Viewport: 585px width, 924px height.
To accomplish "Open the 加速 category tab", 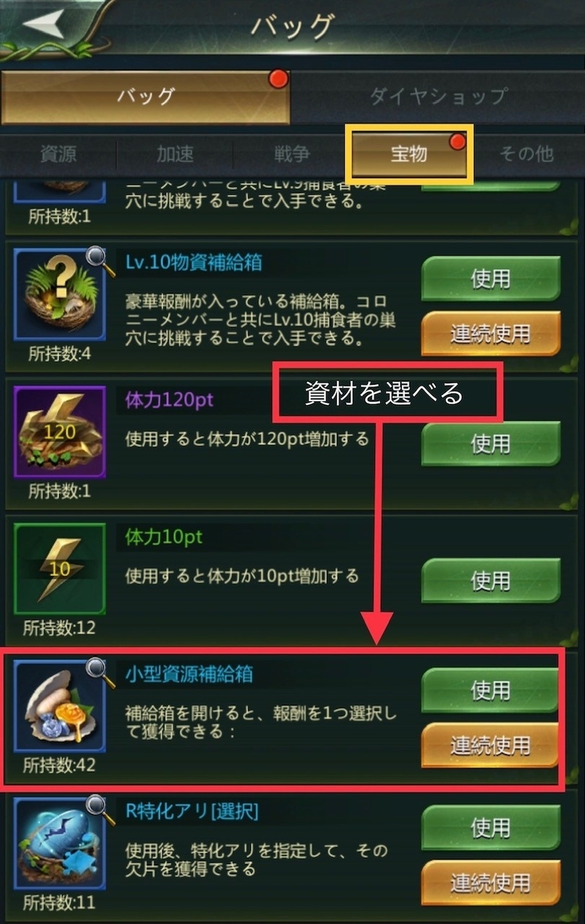I will click(175, 154).
